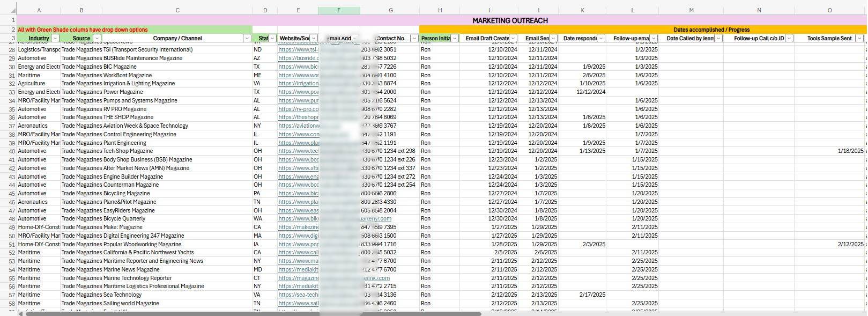The height and width of the screenshot is (316, 868).
Task: Click the Dates accomplished / Progress header
Action: [711, 30]
